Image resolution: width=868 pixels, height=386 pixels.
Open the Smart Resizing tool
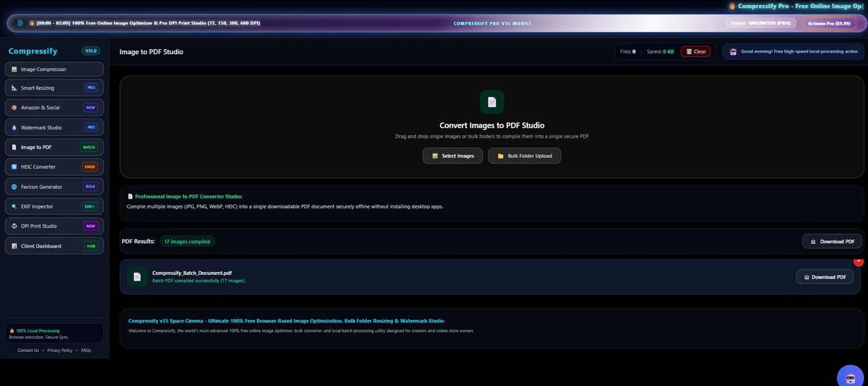click(54, 88)
